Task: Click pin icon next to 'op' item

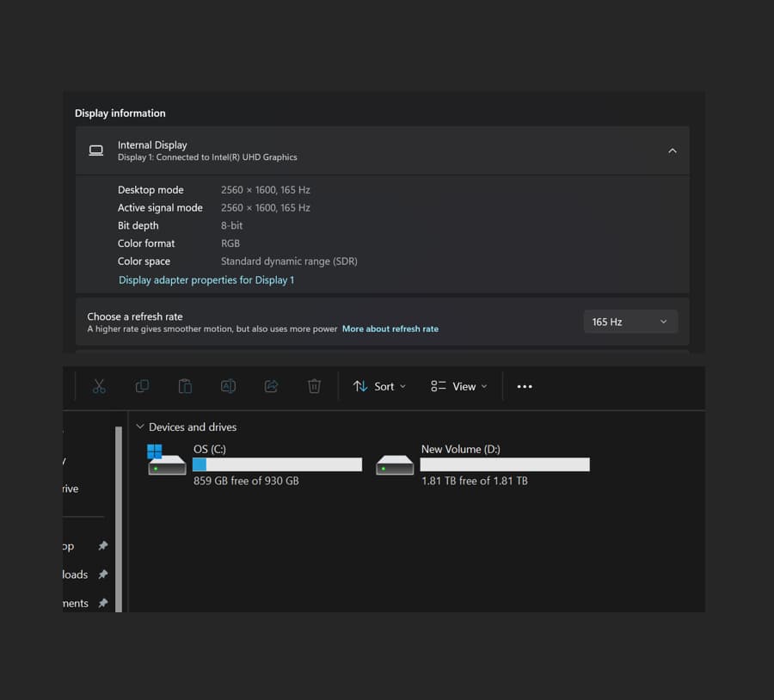Action: (x=102, y=545)
